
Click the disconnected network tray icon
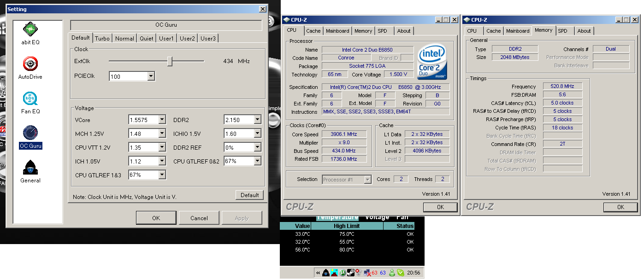tap(367, 273)
